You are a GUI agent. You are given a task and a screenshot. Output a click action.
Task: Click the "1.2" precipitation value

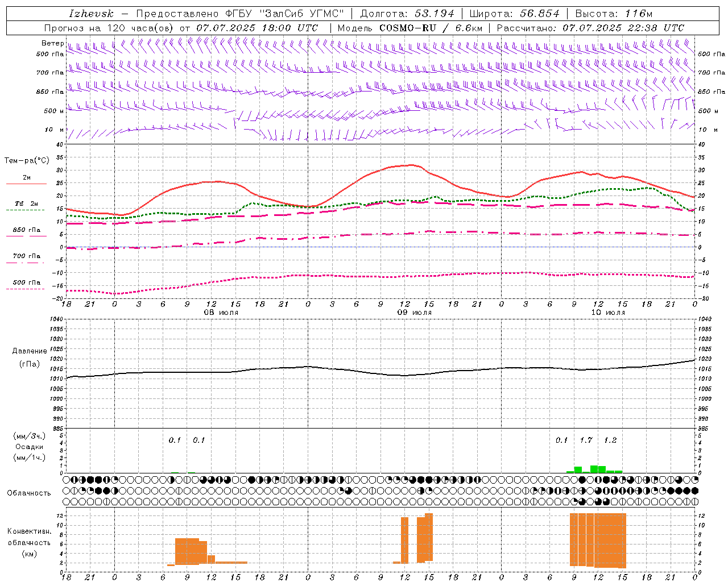coord(610,440)
